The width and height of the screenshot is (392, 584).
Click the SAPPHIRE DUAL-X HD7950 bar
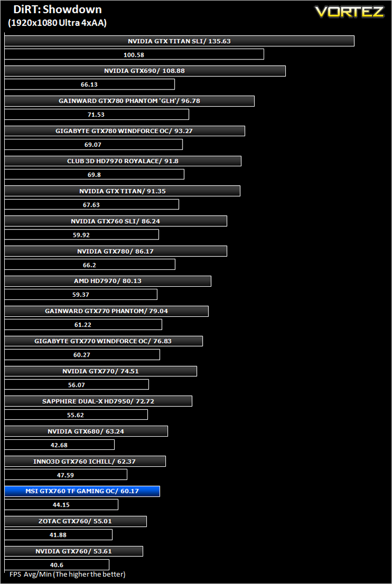(x=98, y=401)
